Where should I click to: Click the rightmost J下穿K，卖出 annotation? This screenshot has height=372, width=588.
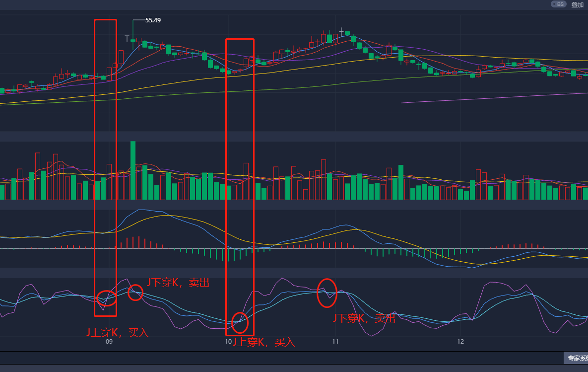click(x=365, y=319)
